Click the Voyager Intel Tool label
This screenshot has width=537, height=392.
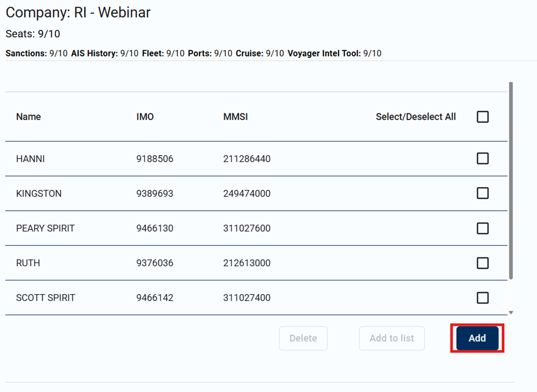pos(324,53)
